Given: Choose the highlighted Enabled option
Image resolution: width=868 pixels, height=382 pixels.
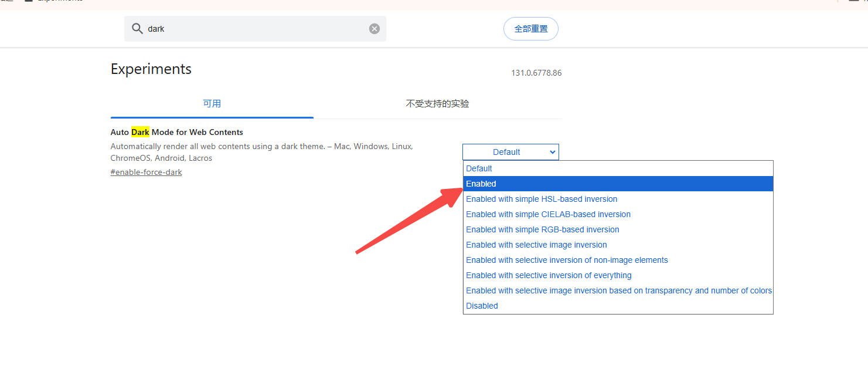Looking at the screenshot, I should [481, 184].
